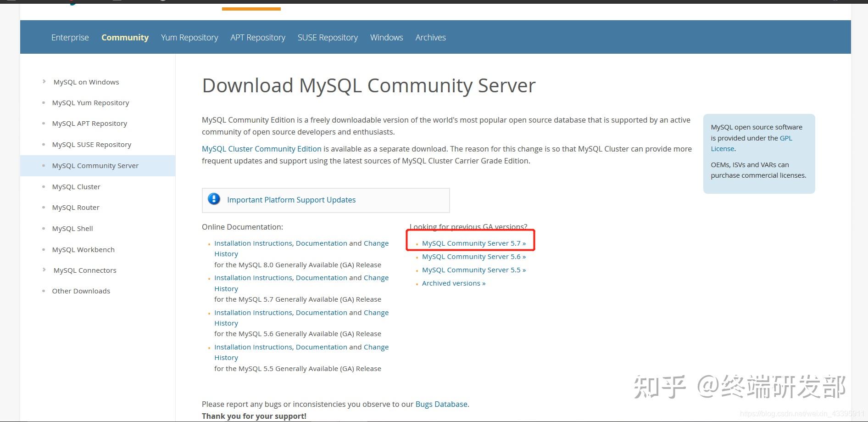The image size is (868, 422).
Task: Open the Bugs Database link
Action: [441, 404]
